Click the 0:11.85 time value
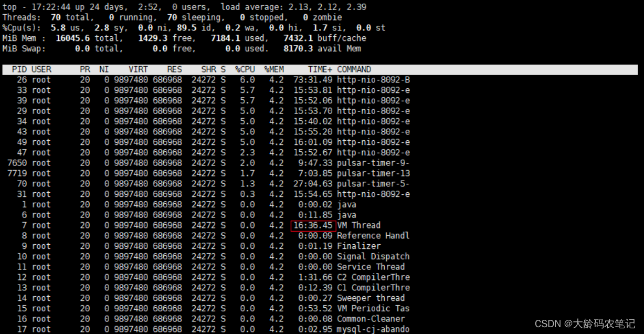Screen dimensions: 644x334 point(315,215)
